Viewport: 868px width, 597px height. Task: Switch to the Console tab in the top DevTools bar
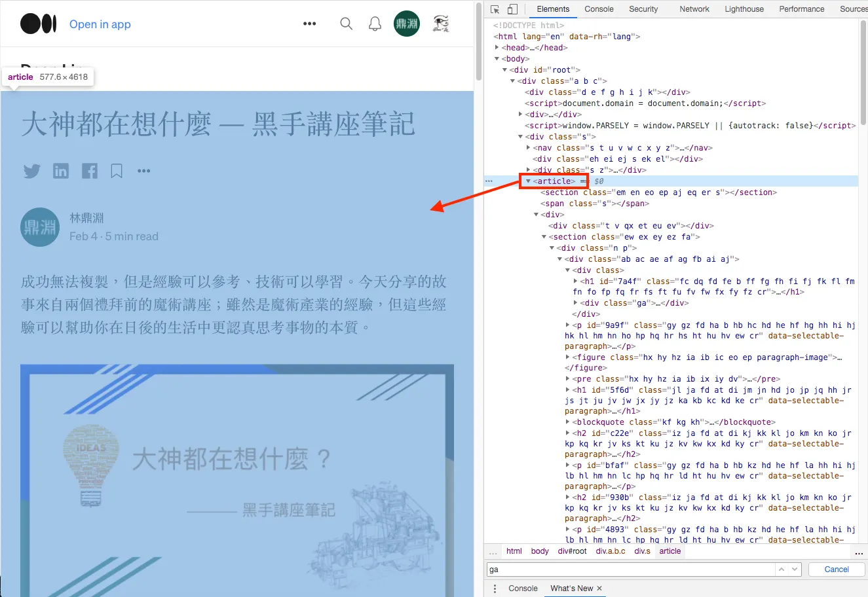(599, 9)
